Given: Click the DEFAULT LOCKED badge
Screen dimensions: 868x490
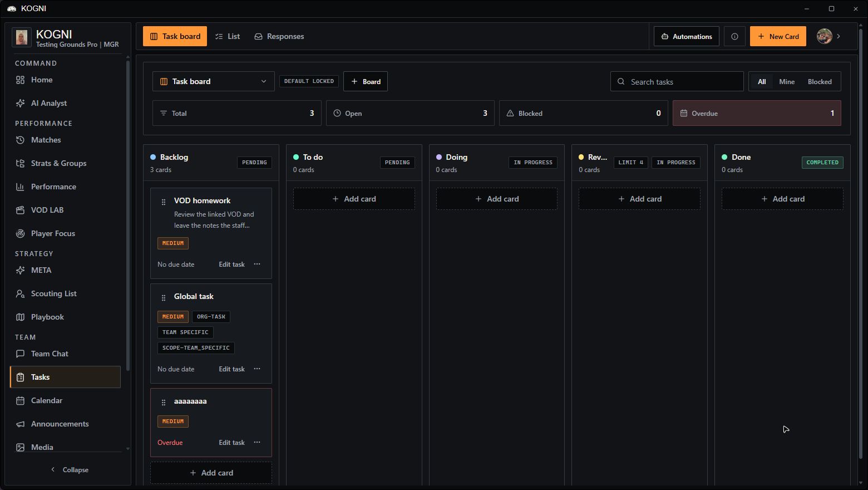Looking at the screenshot, I should click(x=309, y=81).
